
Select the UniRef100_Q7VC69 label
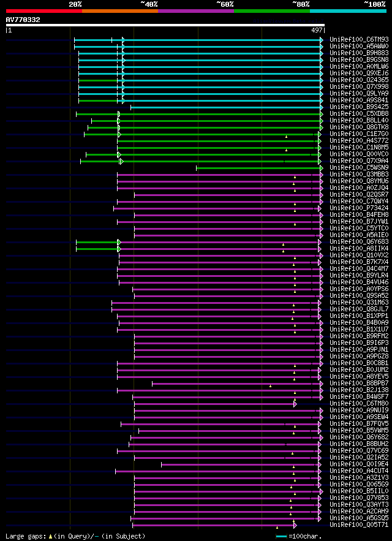click(x=359, y=450)
